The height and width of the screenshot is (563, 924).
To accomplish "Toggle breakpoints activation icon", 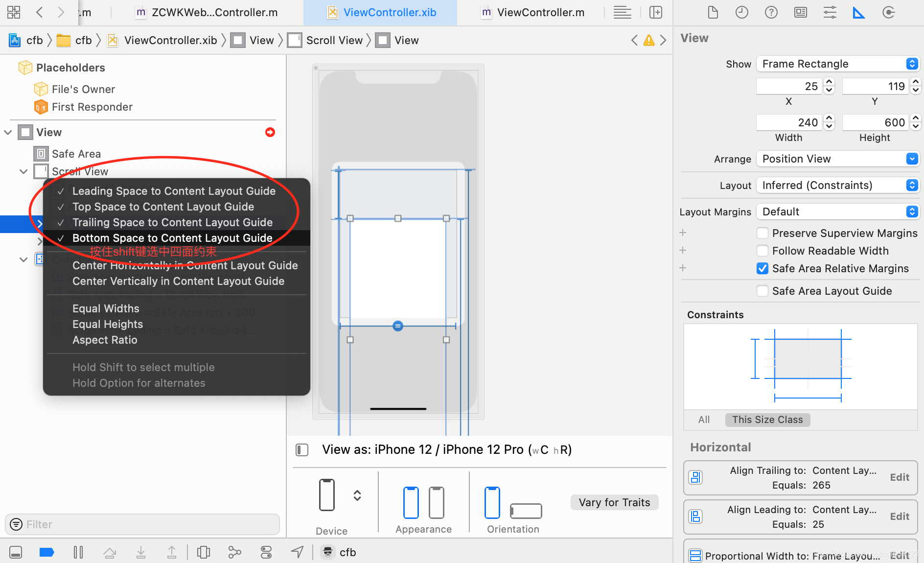I will pyautogui.click(x=46, y=552).
